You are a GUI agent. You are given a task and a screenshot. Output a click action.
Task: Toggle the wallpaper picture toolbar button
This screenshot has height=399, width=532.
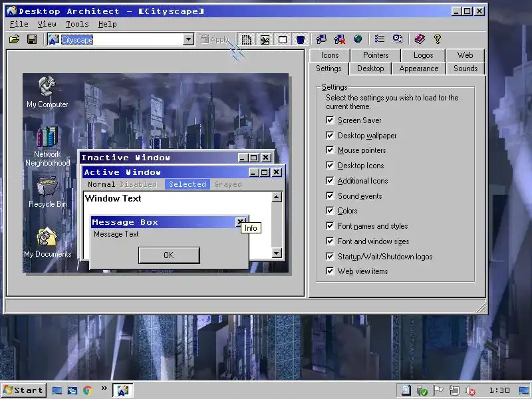pyautogui.click(x=265, y=39)
